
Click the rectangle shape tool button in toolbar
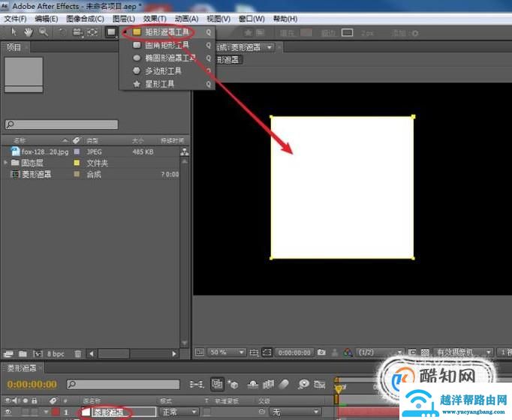tap(111, 32)
